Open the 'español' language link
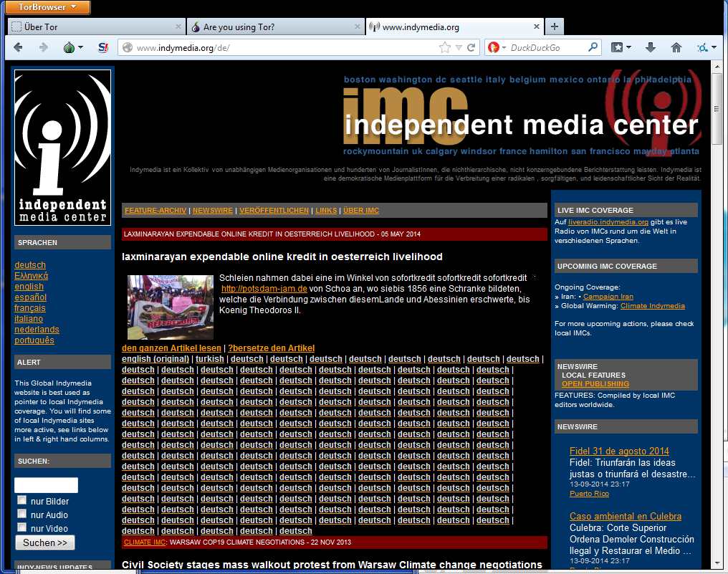 click(x=30, y=297)
